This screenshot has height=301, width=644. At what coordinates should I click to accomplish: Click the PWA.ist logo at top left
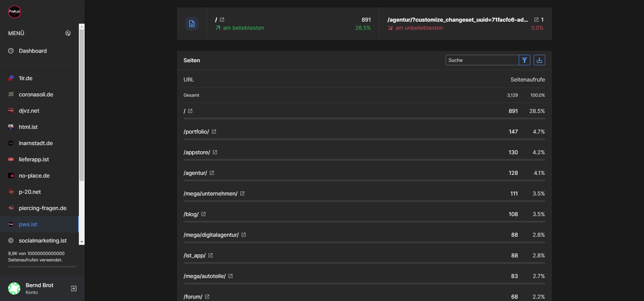tap(15, 12)
